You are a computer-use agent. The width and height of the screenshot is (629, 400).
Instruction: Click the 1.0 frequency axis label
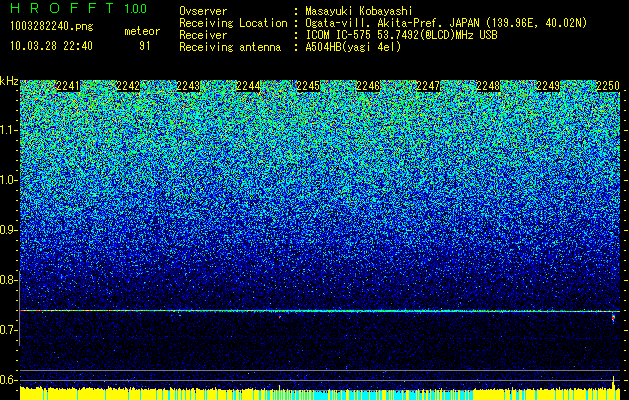[x=8, y=180]
